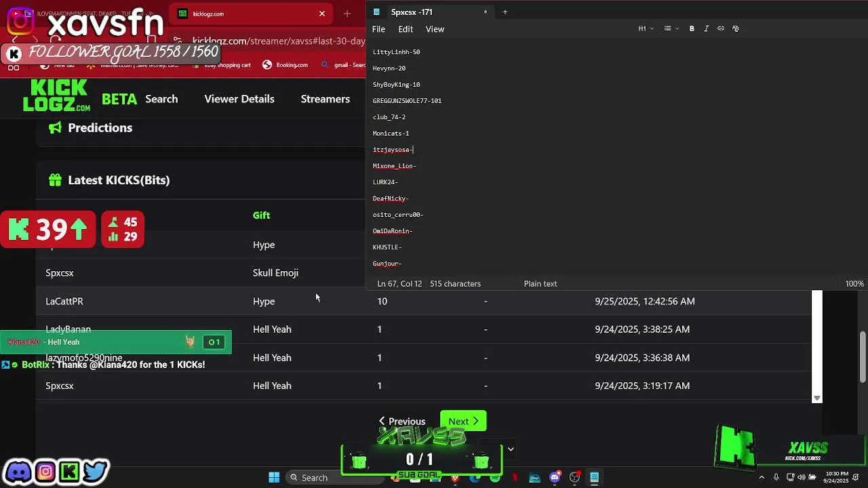The image size is (868, 488).
Task: Click the LadyBanan username
Action: tap(68, 329)
